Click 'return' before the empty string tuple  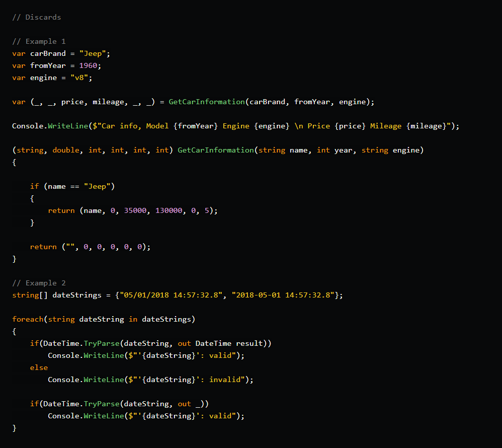pyautogui.click(x=43, y=247)
